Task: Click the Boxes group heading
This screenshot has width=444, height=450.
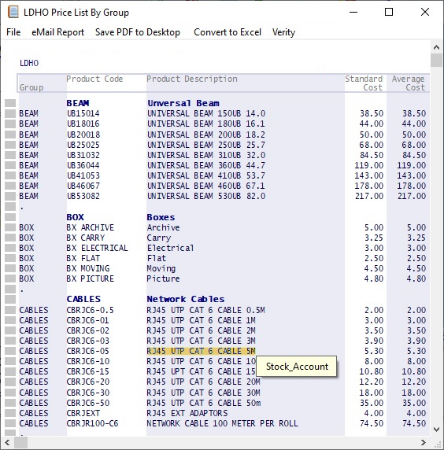Action: click(161, 217)
